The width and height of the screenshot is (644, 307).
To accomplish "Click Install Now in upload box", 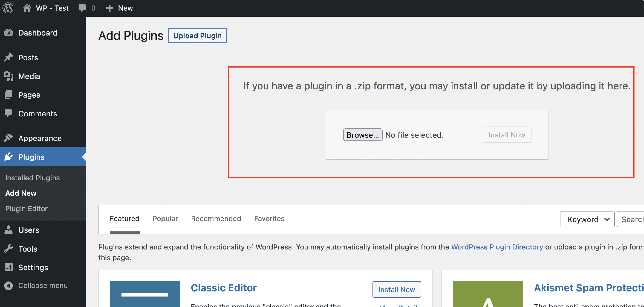I will (507, 135).
